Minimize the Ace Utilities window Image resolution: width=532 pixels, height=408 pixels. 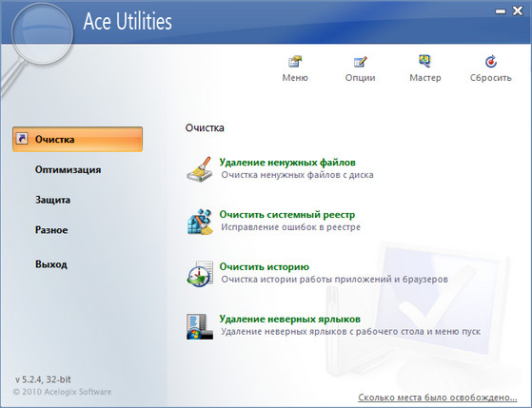pos(500,11)
